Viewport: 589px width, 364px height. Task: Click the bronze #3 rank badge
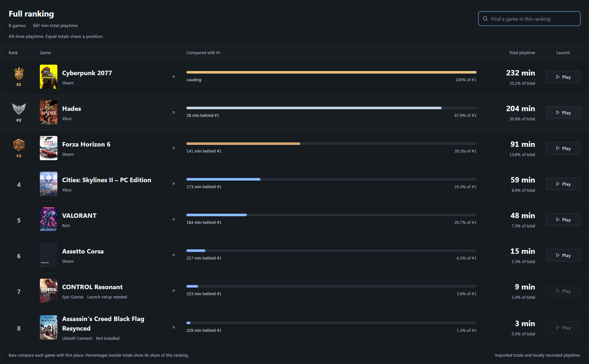pos(19,145)
